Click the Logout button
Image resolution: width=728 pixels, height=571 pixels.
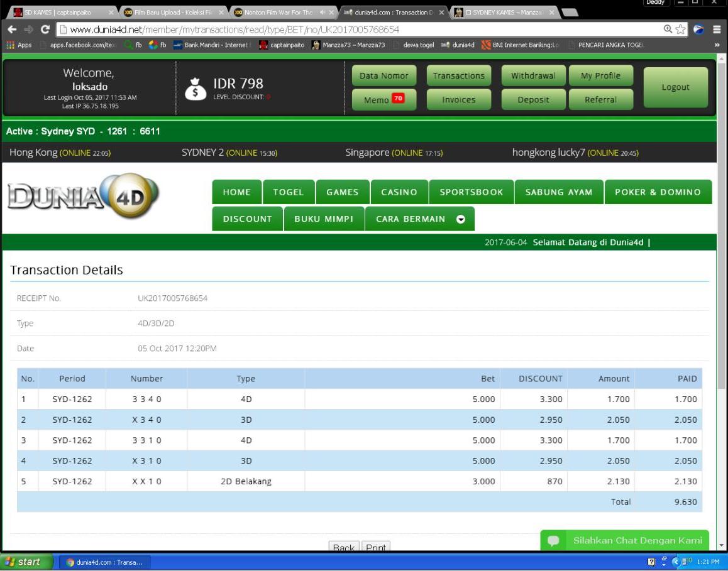coord(675,87)
